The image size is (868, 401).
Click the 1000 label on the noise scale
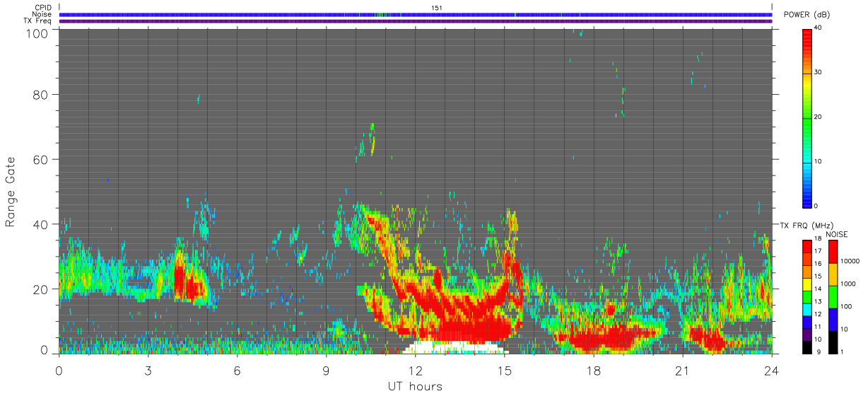848,284
